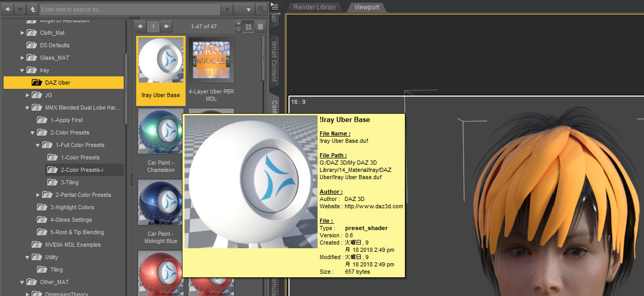Select the 2-Color Presets-i folder
Screen dimensions: 644x296
click(82, 170)
